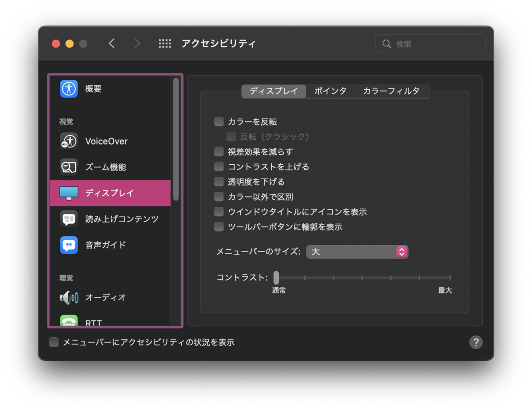Open the 音声ガイド speech bubble icon
532x411 pixels.
69,245
